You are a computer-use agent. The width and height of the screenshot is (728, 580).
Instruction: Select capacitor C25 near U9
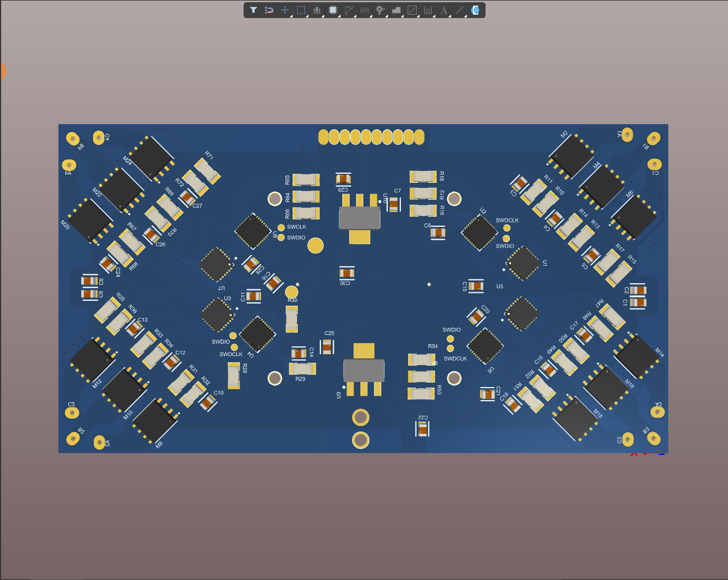tap(327, 346)
